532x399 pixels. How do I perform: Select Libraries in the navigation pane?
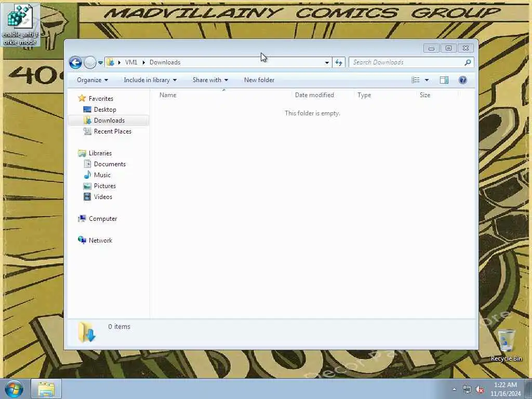(100, 153)
